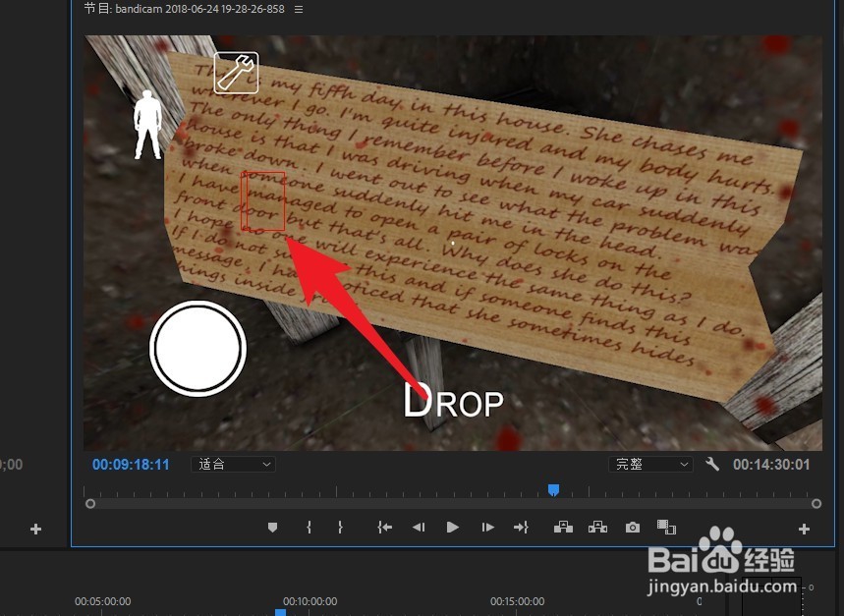The image size is (844, 616).
Task: Click the blue playhead in monitor ruler
Action: pyautogui.click(x=553, y=489)
